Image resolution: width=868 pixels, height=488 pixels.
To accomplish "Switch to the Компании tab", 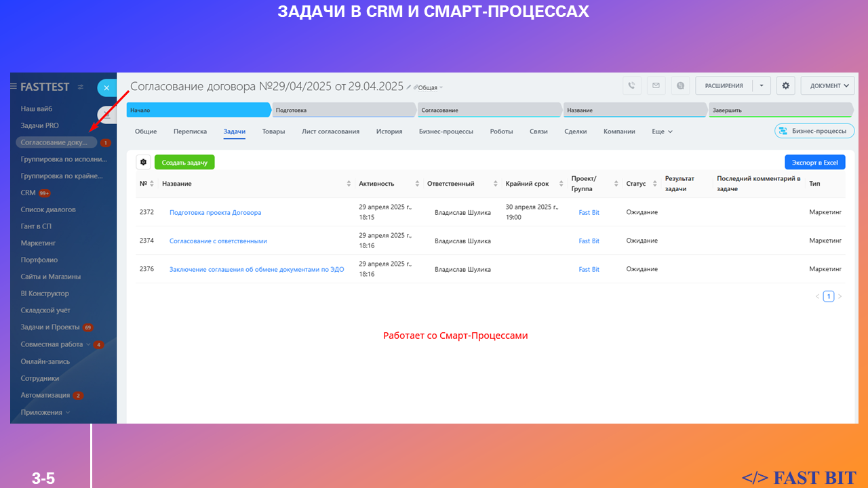I will coord(620,131).
